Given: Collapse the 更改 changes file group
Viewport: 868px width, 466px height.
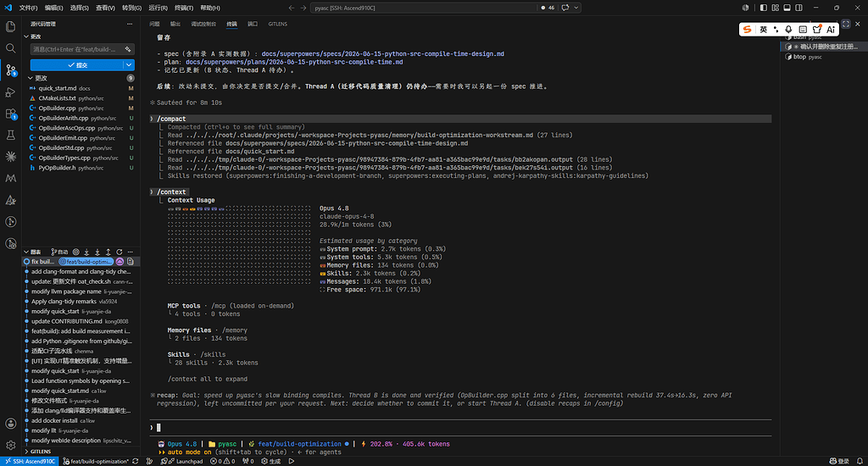Looking at the screenshot, I should click(x=79, y=78).
